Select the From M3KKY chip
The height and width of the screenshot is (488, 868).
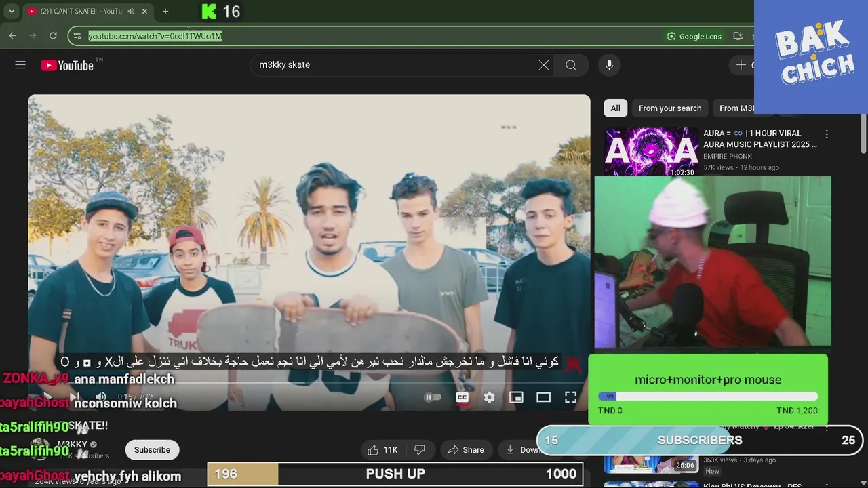736,108
